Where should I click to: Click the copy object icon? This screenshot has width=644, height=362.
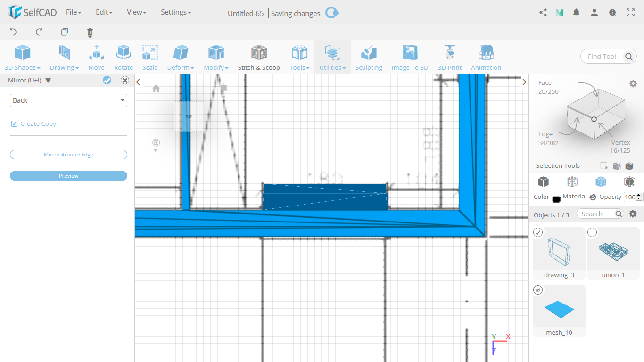(x=65, y=32)
